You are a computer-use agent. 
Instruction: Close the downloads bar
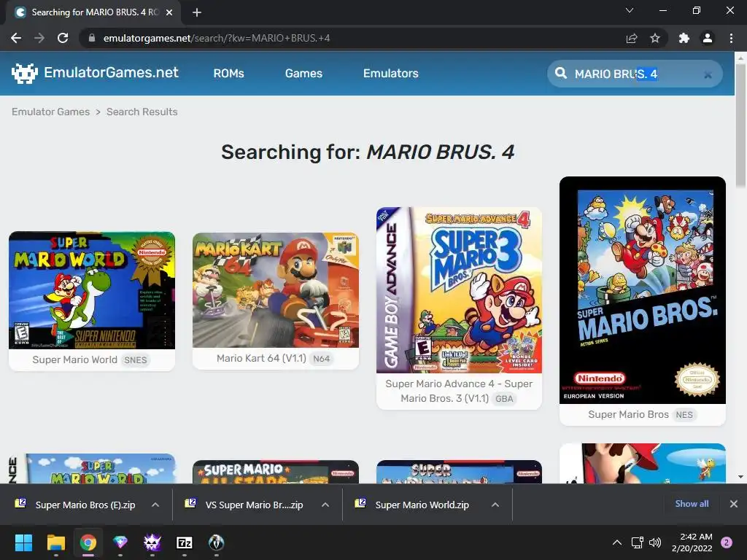coord(734,504)
